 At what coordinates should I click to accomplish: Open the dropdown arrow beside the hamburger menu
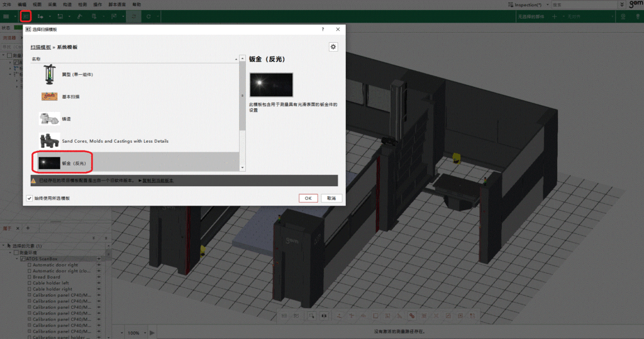pyautogui.click(x=15, y=16)
